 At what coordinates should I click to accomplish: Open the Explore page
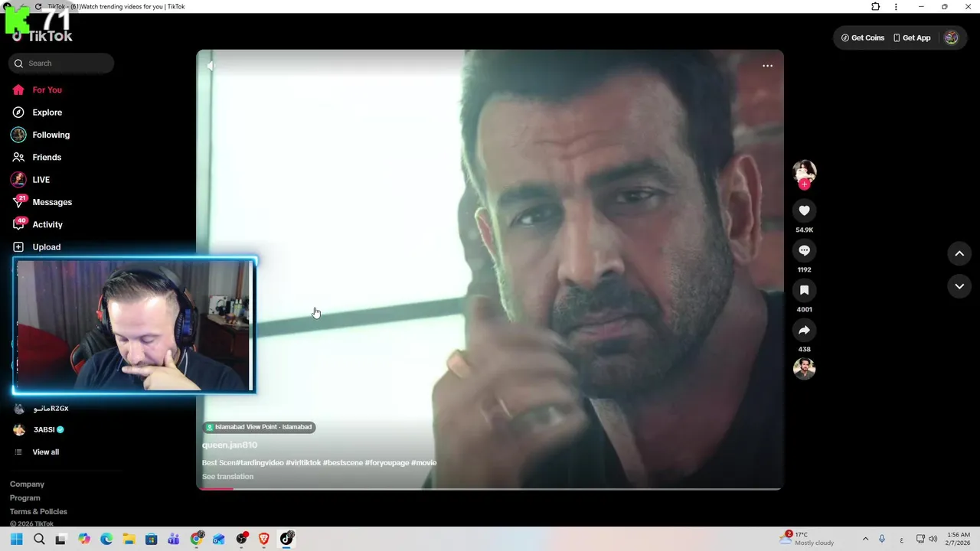[x=37, y=112]
